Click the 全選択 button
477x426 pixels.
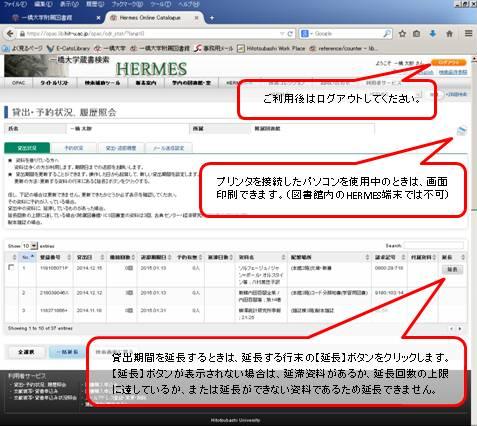26,352
